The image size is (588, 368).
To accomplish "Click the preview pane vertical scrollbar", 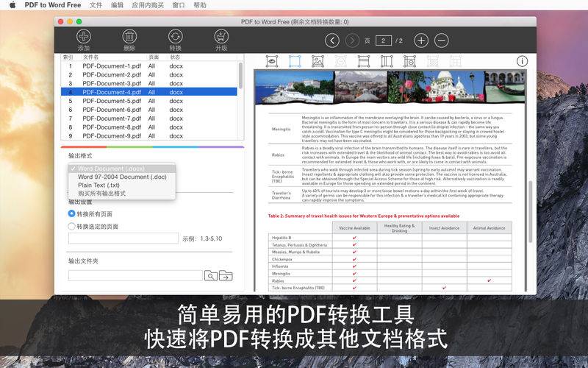I will (x=531, y=211).
